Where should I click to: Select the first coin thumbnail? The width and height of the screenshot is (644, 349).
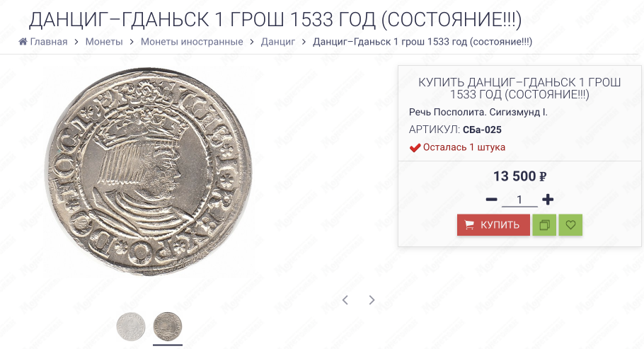tap(131, 327)
